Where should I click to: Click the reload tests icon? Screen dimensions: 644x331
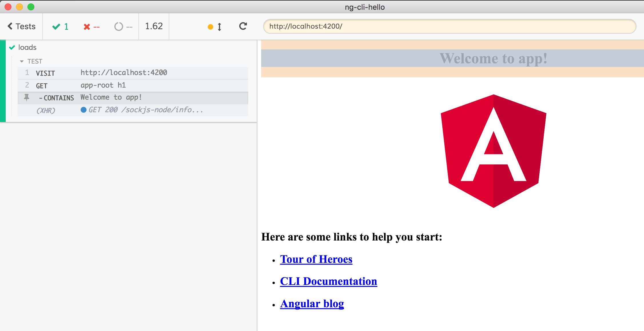[243, 26]
